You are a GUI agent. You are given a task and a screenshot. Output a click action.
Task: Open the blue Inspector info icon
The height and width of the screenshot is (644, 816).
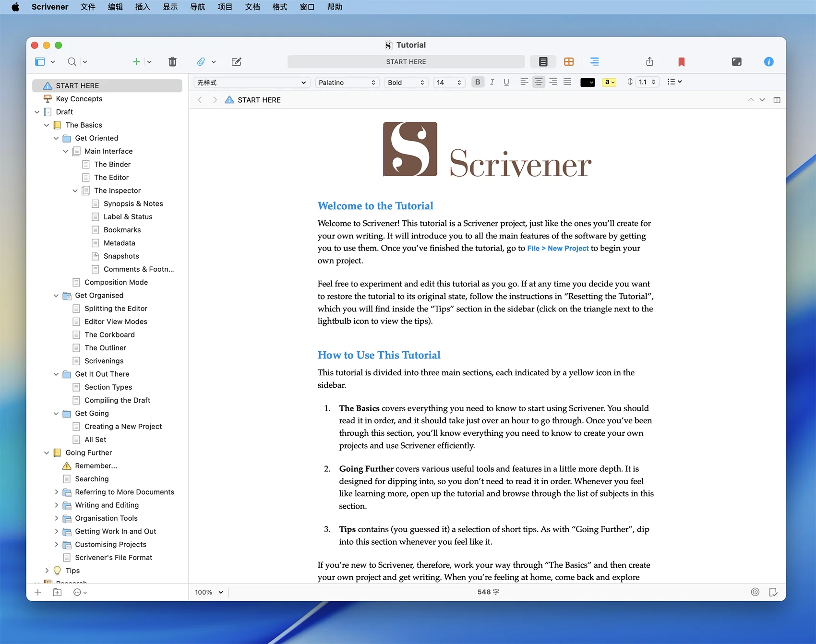(768, 61)
